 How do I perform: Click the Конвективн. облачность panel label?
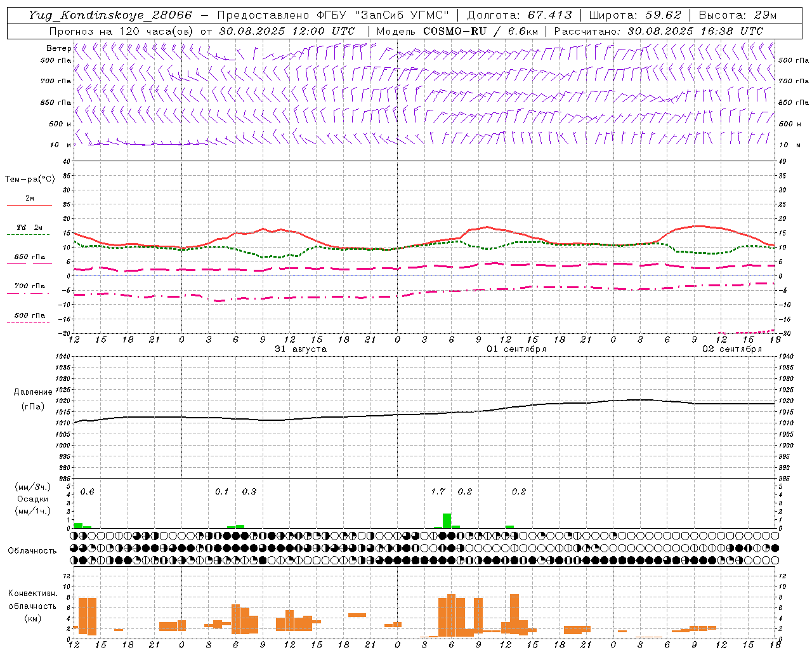pyautogui.click(x=33, y=600)
